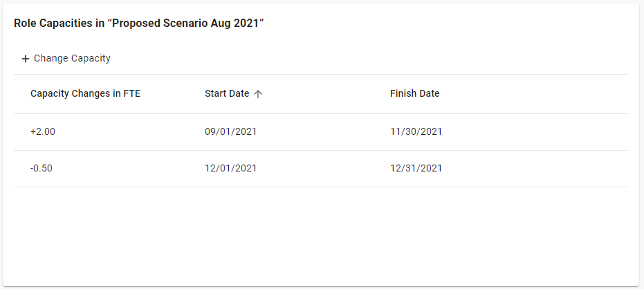644x289 pixels.
Task: Click the 12/31/2021 finish date cell
Action: click(x=416, y=169)
